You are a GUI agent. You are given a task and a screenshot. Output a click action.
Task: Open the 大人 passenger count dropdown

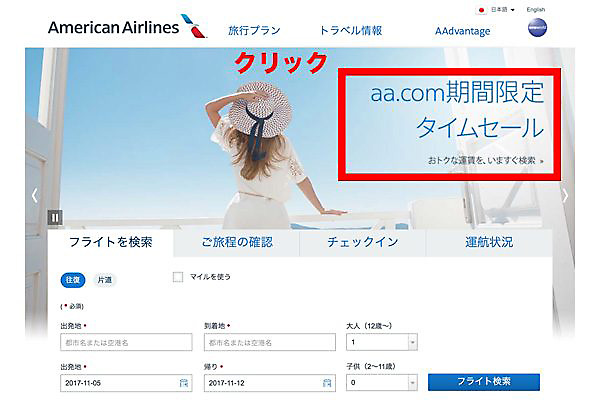click(x=382, y=342)
